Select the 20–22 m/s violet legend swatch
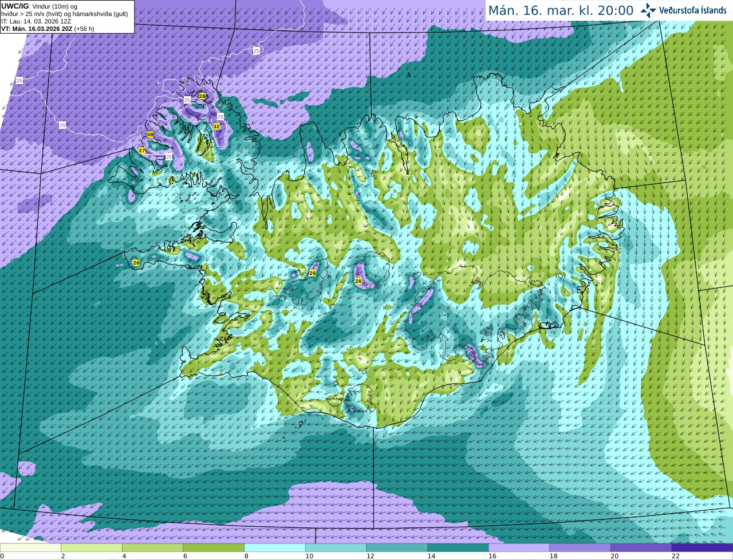This screenshot has width=733, height=560. 641,547
